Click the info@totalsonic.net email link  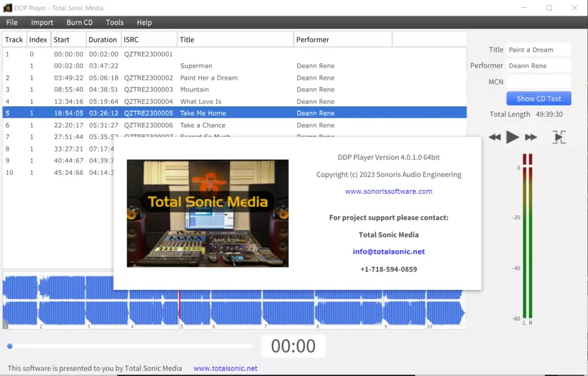pos(388,251)
